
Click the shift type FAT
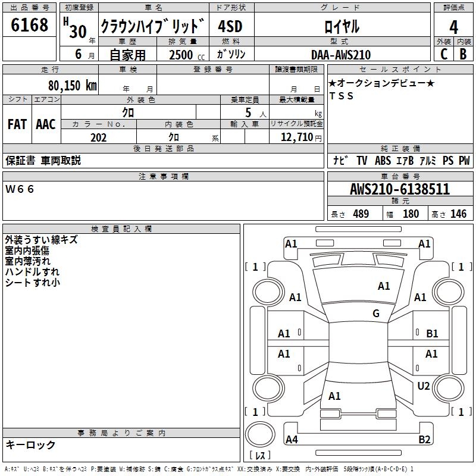coord(17,124)
